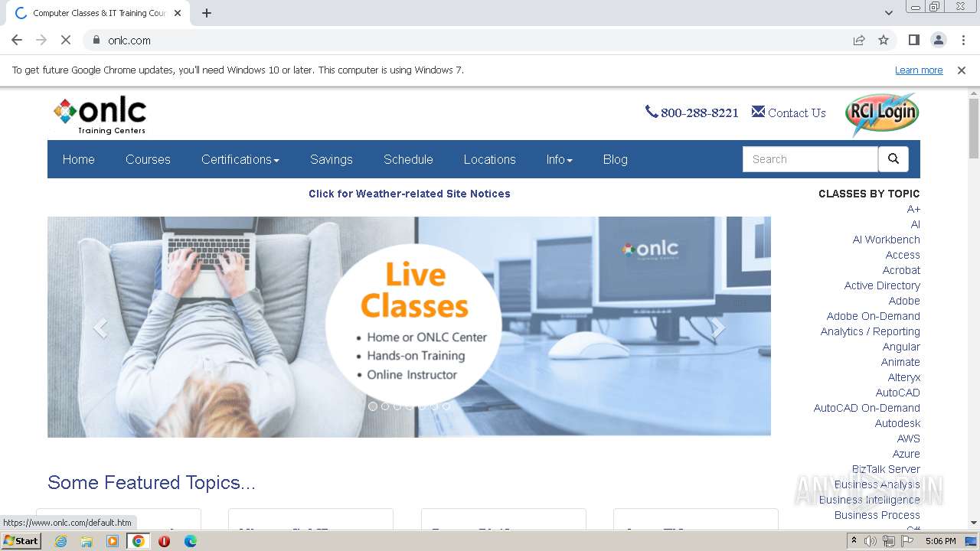
Task: Open the Active Directory topic
Action: [x=882, y=285]
